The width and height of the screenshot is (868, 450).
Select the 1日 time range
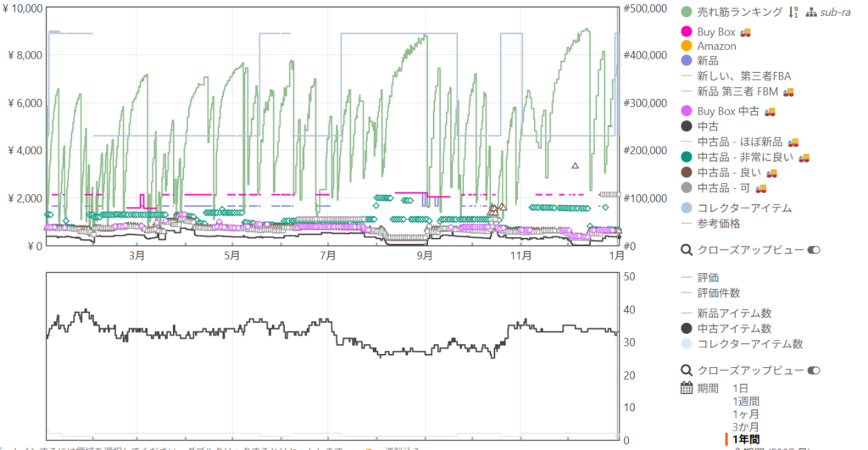(742, 388)
